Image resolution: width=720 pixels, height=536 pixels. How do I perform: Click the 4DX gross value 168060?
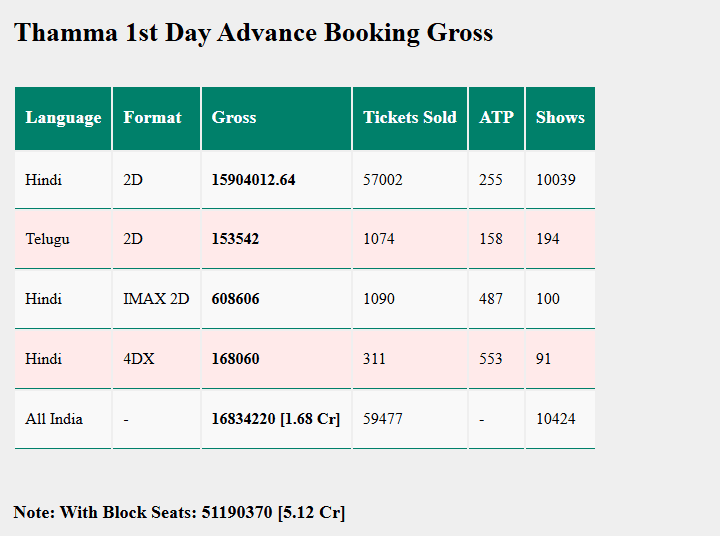coord(235,359)
